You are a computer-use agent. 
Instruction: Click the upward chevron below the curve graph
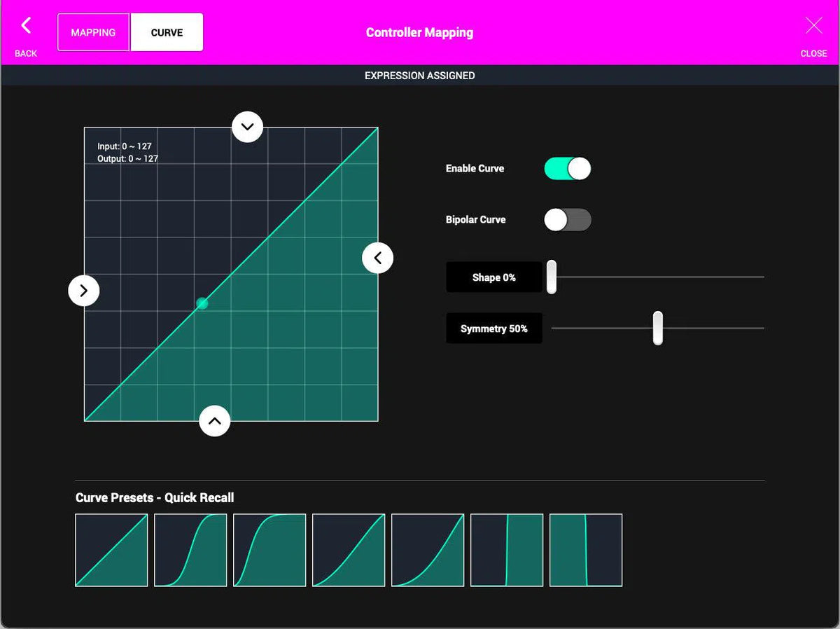coord(215,421)
